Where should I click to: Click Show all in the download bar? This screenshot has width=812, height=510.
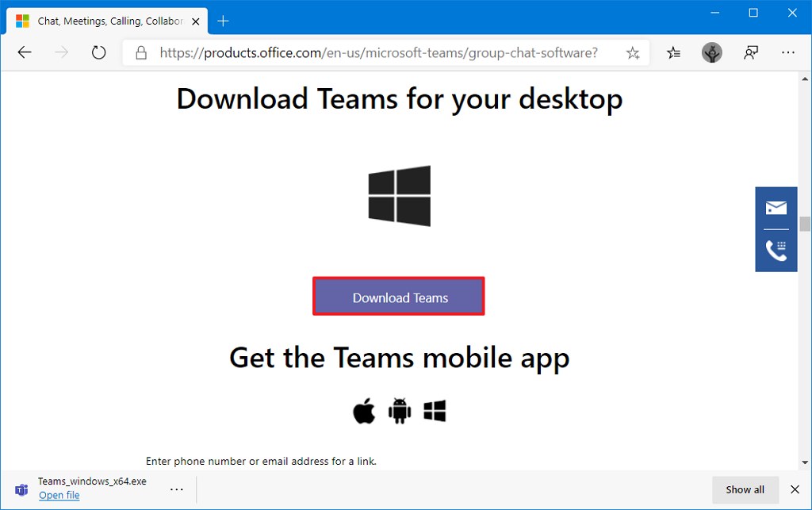pyautogui.click(x=745, y=489)
